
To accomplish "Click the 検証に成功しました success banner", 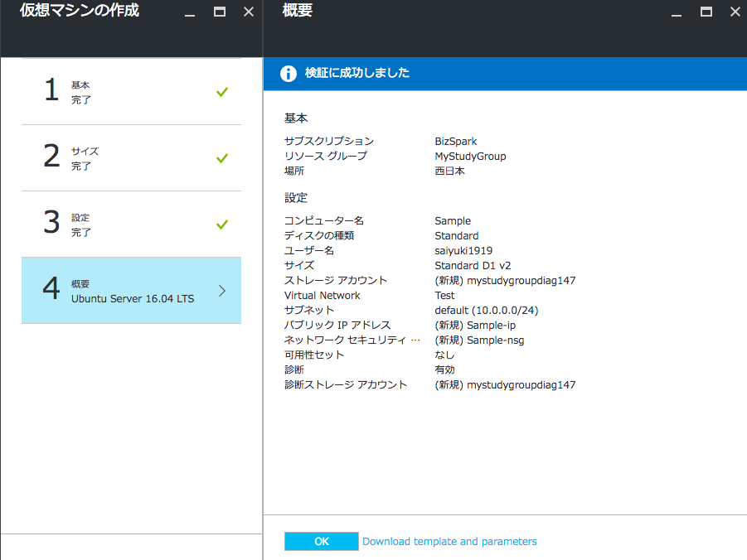I will pyautogui.click(x=357, y=73).
